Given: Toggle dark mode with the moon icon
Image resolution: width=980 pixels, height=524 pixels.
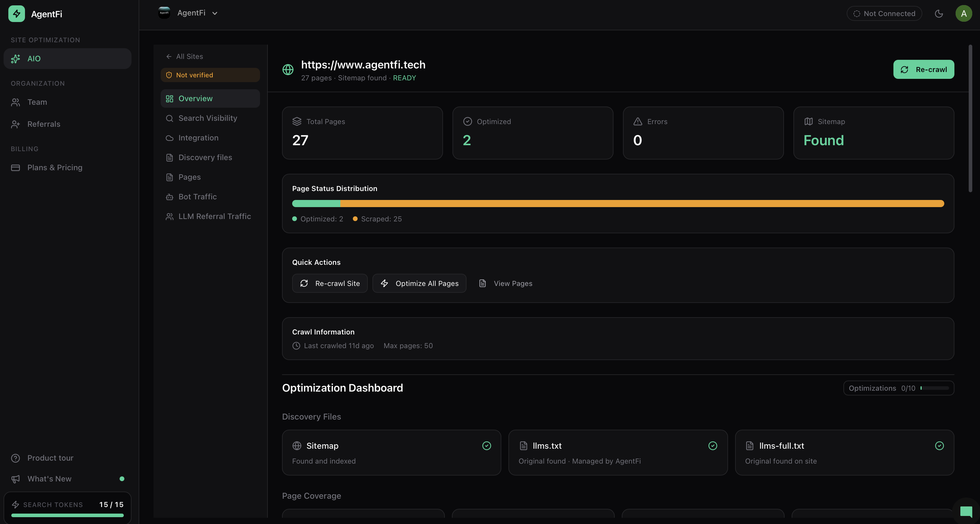Looking at the screenshot, I should coord(939,14).
